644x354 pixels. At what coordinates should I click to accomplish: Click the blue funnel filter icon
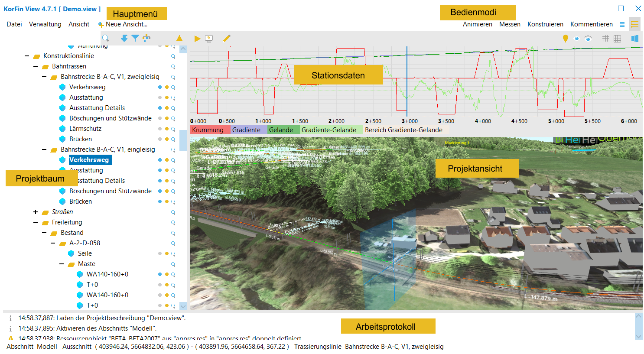point(135,39)
